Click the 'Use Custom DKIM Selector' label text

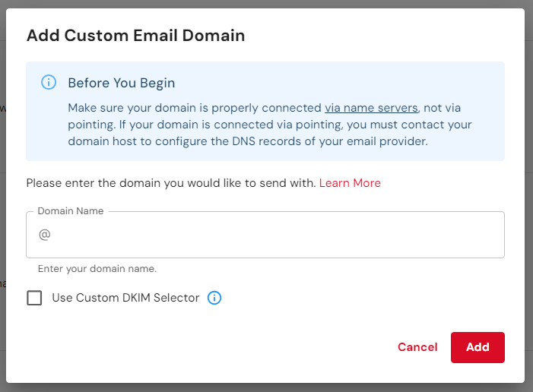point(125,298)
